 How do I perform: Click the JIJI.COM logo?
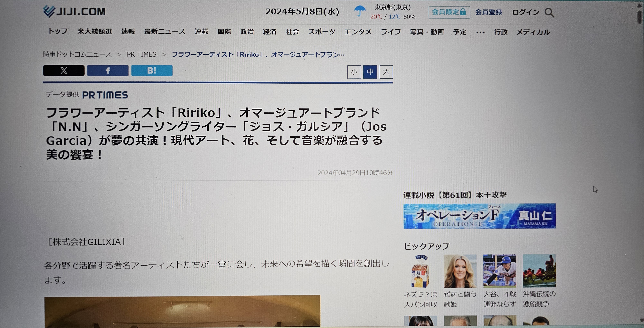click(x=74, y=11)
